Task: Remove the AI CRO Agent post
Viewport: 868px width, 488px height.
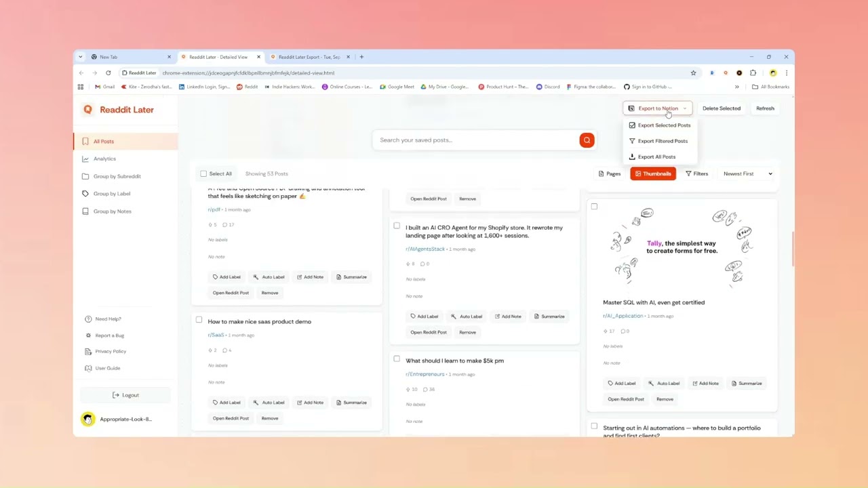Action: pos(467,332)
